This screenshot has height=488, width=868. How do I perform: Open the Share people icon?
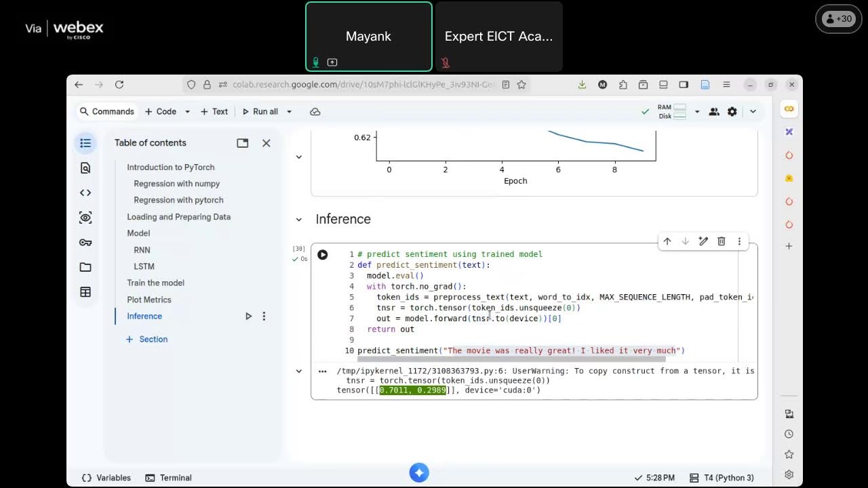click(x=714, y=112)
